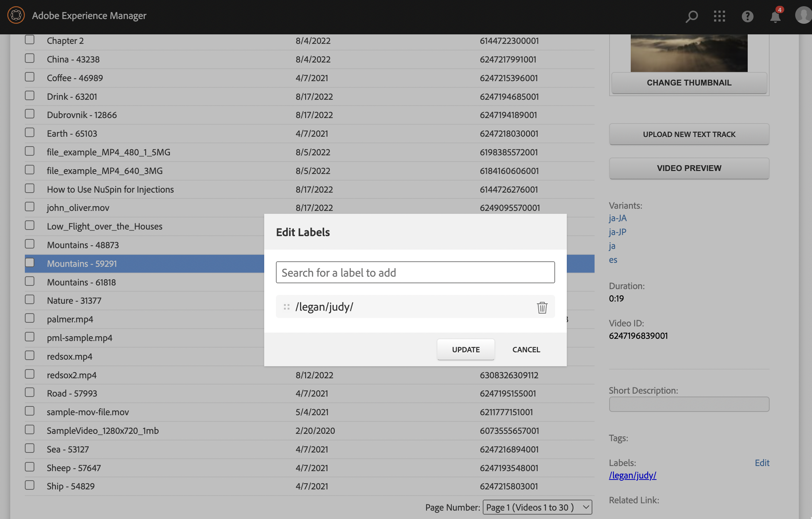Click the Upload New Text Track button
Image resolution: width=812 pixels, height=519 pixels.
pos(689,133)
